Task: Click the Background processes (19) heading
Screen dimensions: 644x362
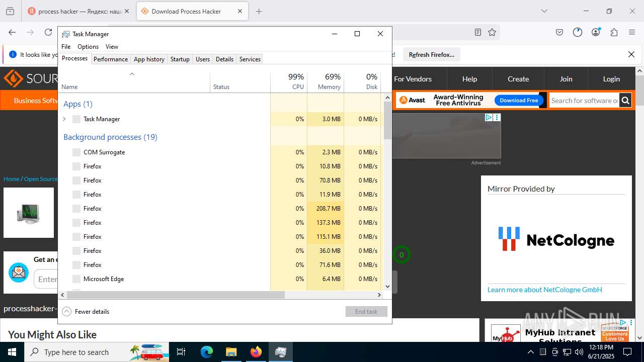Action: point(110,137)
